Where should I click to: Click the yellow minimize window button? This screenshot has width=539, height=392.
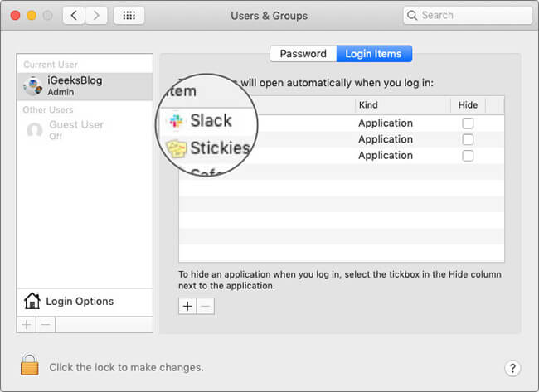pos(32,16)
